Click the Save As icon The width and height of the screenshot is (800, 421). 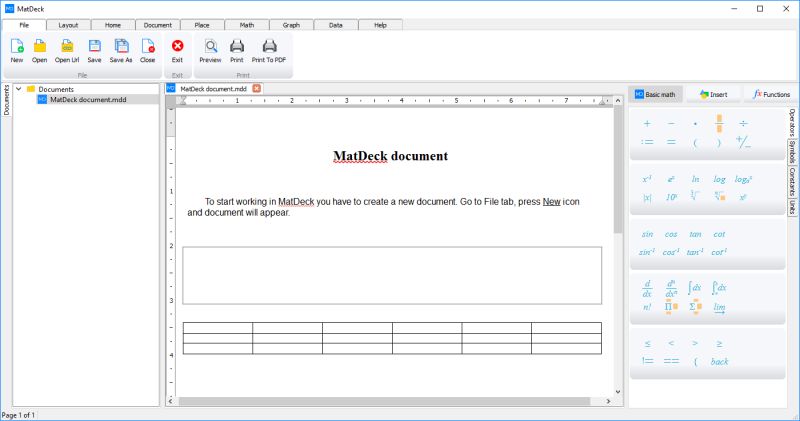(x=121, y=51)
